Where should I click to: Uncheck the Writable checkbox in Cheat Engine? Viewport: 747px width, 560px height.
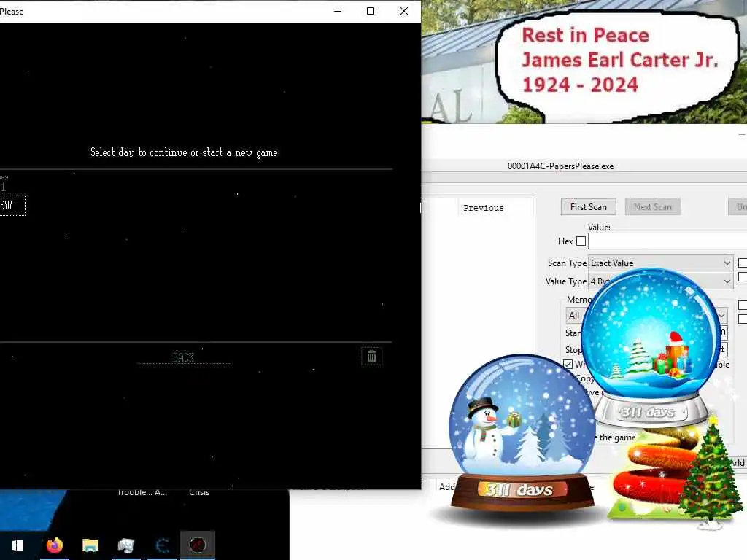(568, 364)
